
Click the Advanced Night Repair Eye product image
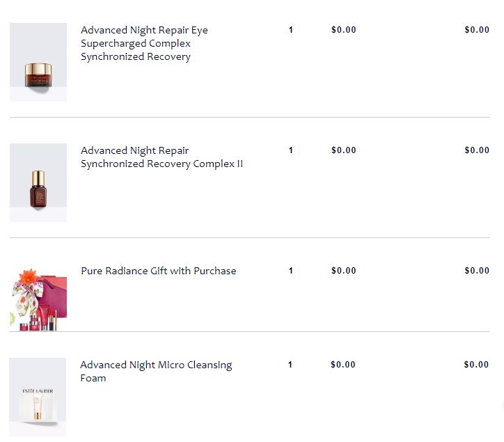pos(38,63)
